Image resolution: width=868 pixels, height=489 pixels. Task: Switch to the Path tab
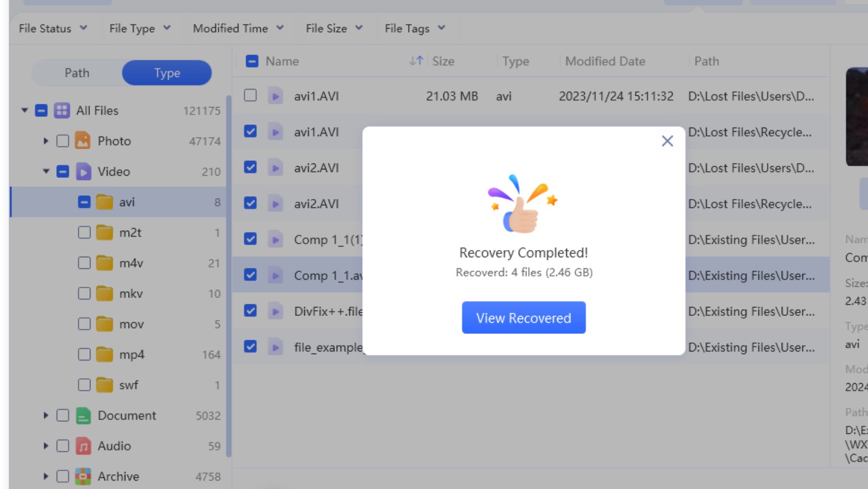click(x=77, y=73)
